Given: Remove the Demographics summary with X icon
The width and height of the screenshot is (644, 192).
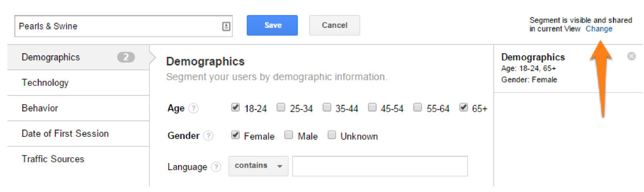Looking at the screenshot, I should click(x=631, y=56).
